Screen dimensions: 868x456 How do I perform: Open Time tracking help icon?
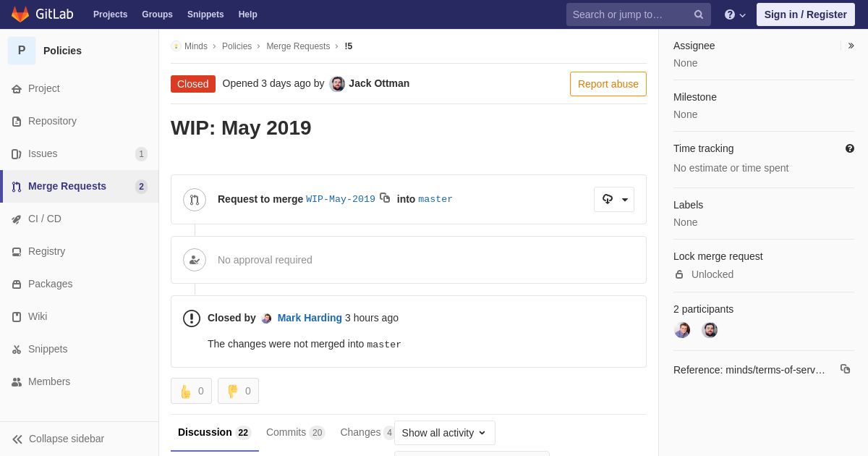[x=850, y=148]
